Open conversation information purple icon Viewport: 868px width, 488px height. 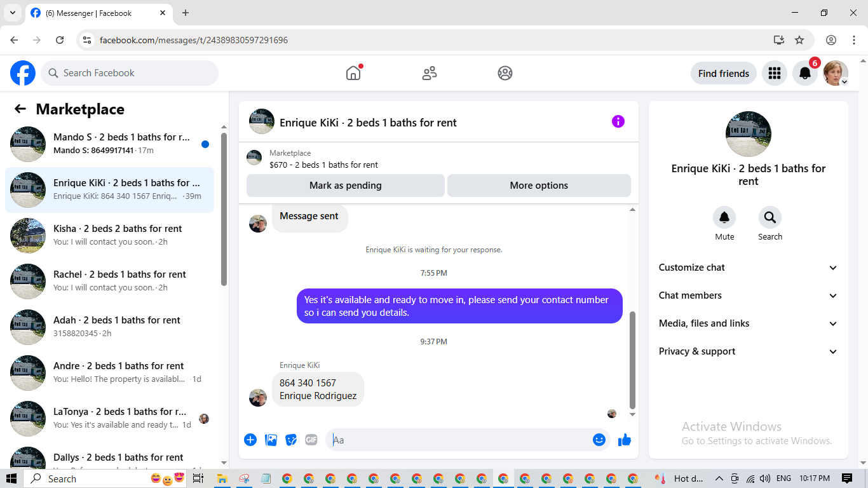pyautogui.click(x=618, y=121)
